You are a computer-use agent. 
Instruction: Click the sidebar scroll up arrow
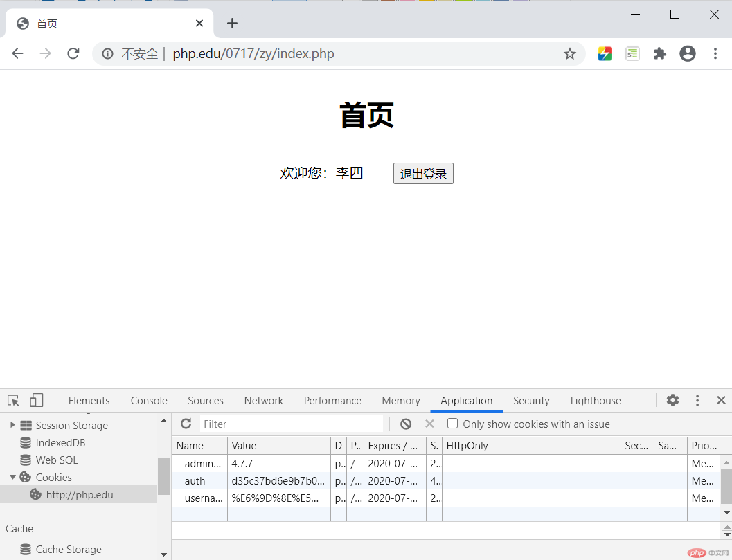tap(163, 421)
